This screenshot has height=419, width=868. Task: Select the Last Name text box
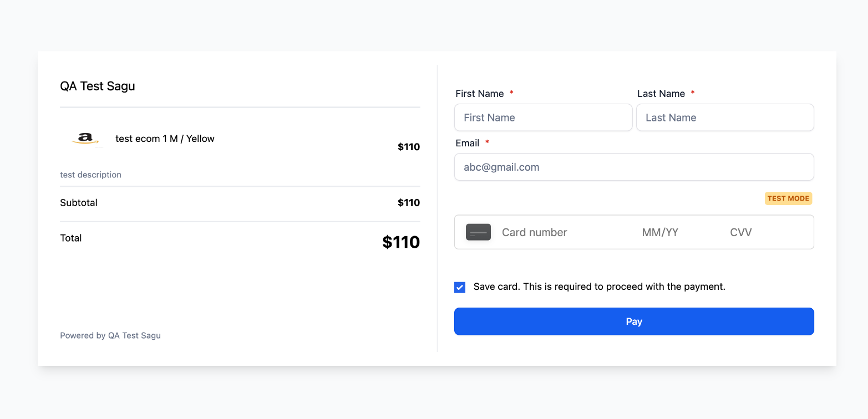click(725, 117)
